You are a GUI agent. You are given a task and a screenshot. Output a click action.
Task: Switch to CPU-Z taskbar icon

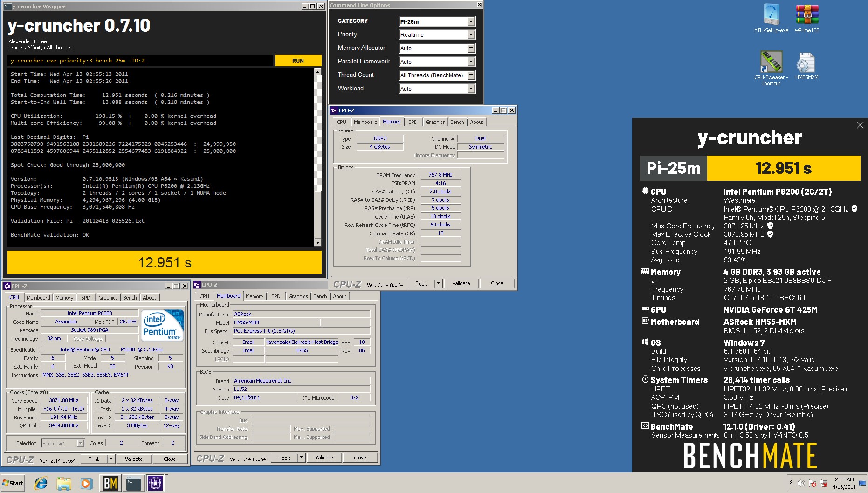[x=155, y=484]
